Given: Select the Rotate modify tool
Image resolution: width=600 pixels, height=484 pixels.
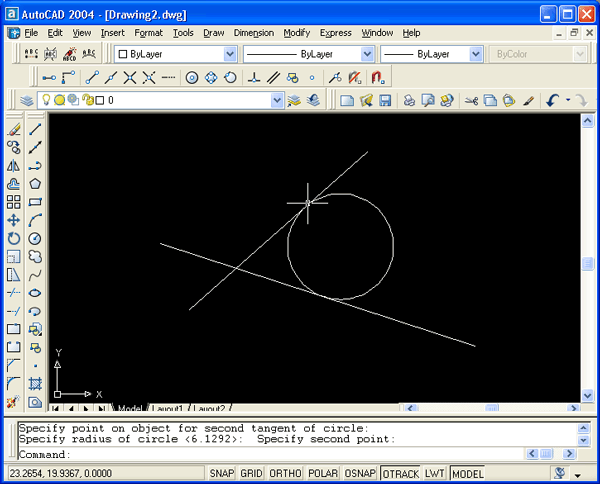Looking at the screenshot, I should pyautogui.click(x=14, y=238).
